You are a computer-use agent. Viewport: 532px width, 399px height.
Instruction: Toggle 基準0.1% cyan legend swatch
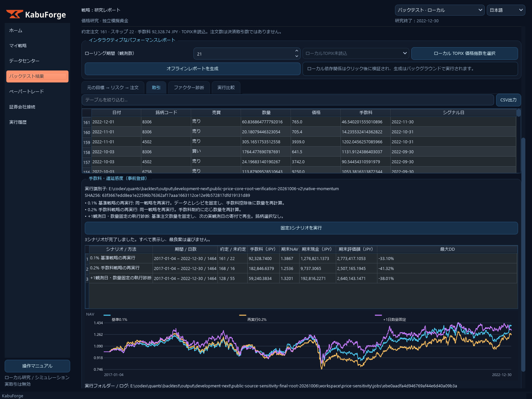click(x=107, y=315)
